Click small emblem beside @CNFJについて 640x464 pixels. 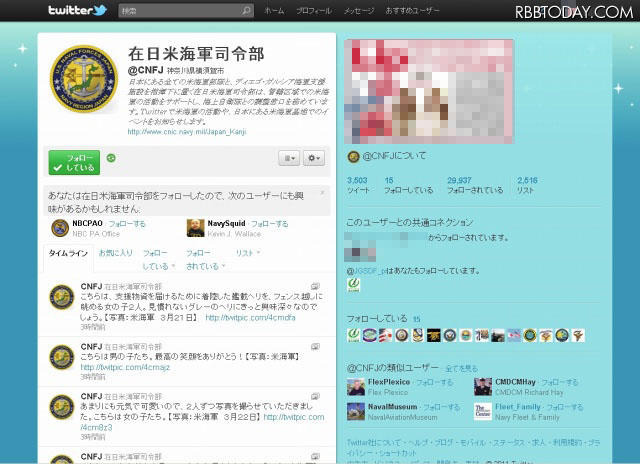click(x=353, y=156)
